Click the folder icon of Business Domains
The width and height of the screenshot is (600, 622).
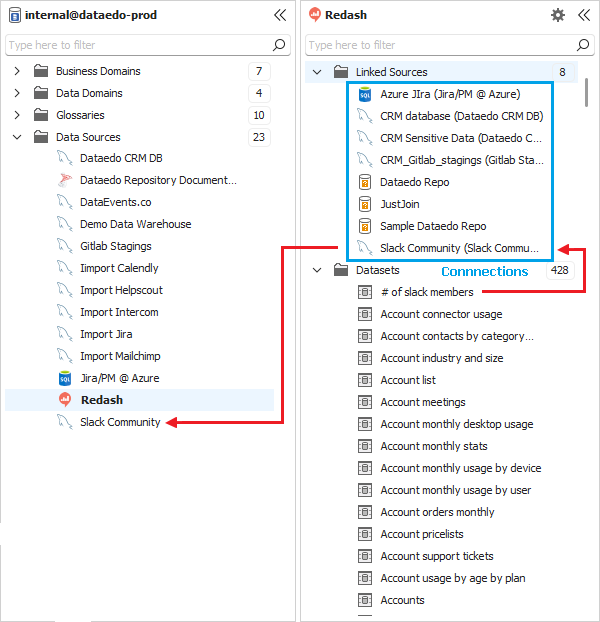[41, 71]
